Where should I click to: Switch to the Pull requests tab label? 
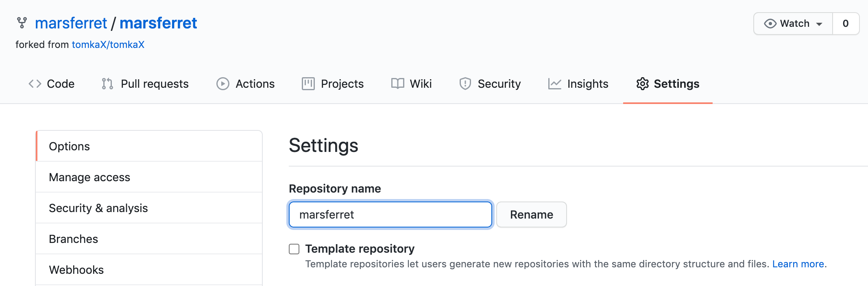click(x=155, y=84)
